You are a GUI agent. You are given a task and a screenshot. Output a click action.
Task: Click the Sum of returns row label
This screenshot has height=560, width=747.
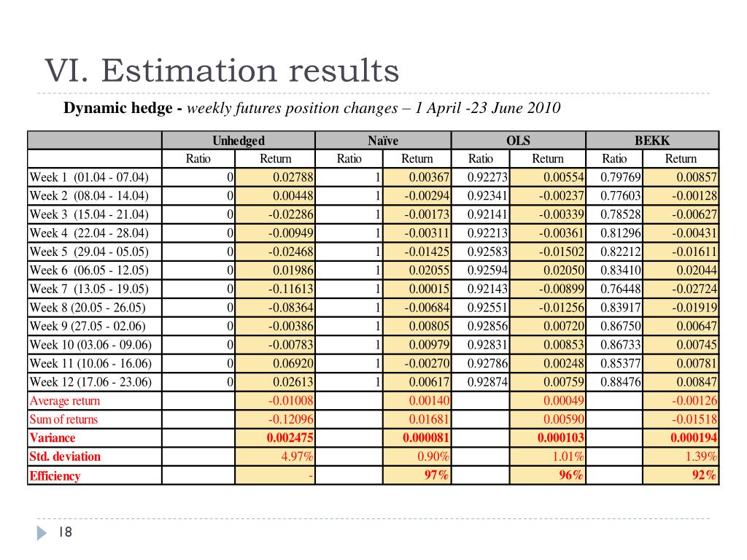pos(63,419)
